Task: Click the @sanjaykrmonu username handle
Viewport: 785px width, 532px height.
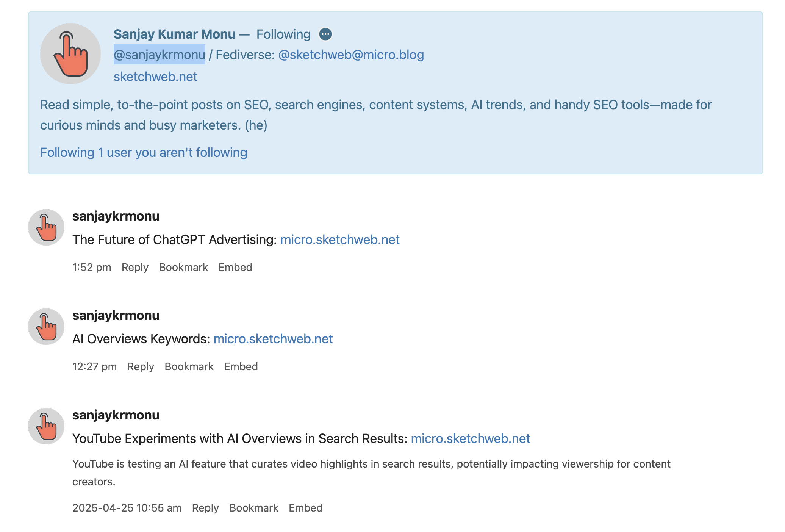Action: pos(160,55)
